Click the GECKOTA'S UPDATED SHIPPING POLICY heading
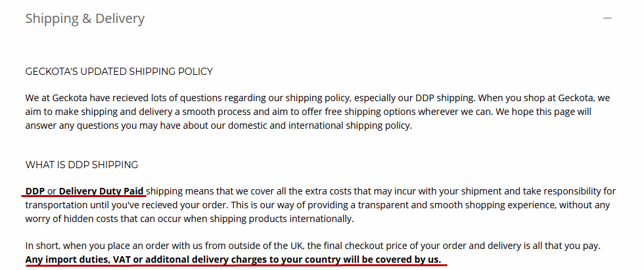The image size is (644, 270). 119,71
